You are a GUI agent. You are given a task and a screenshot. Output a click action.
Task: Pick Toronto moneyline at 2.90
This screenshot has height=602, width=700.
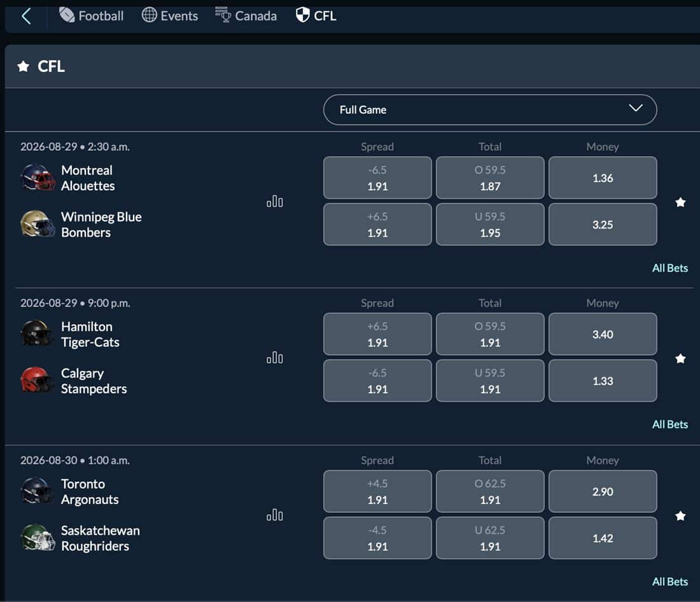(602, 491)
